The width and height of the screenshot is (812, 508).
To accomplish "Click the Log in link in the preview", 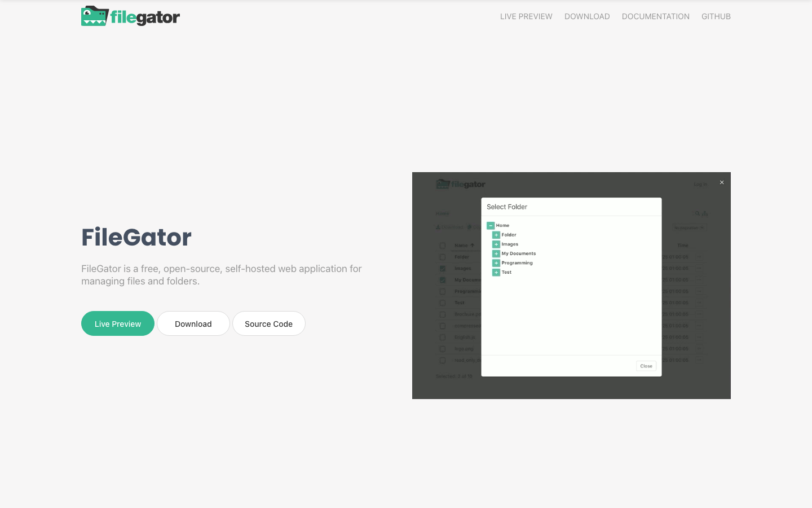I will pyautogui.click(x=700, y=184).
